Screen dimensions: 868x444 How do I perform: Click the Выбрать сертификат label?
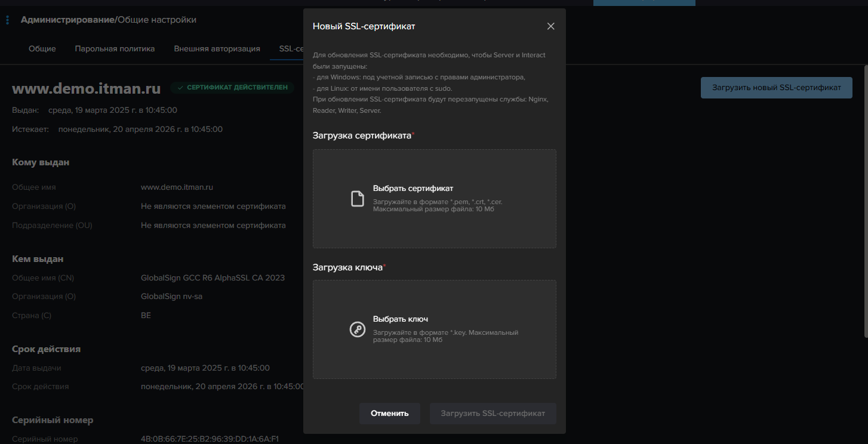coord(413,189)
